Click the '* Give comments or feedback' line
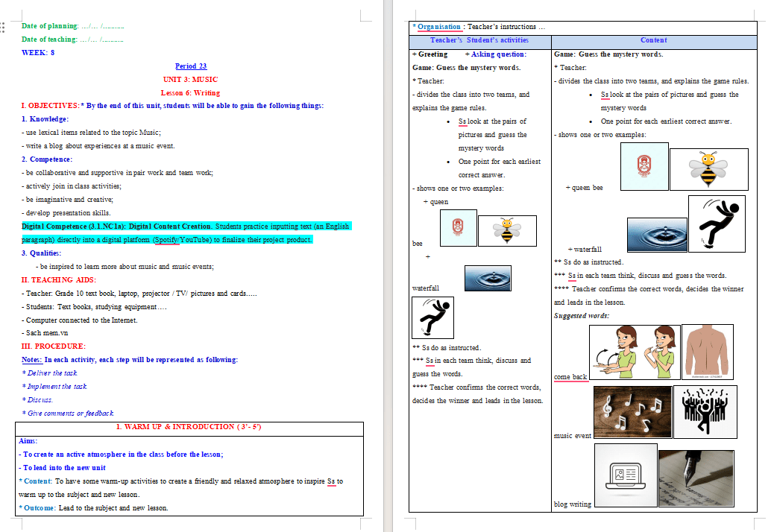Image resolution: width=774 pixels, height=532 pixels. point(68,414)
